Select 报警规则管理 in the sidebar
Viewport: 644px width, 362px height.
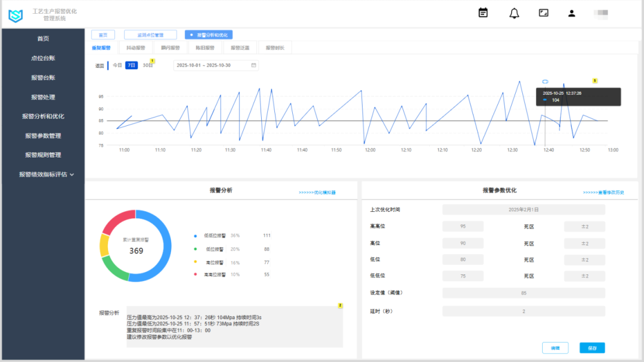click(43, 154)
